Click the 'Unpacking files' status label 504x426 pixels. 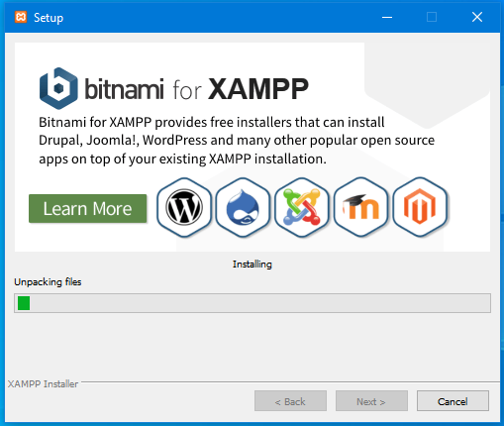(x=48, y=282)
